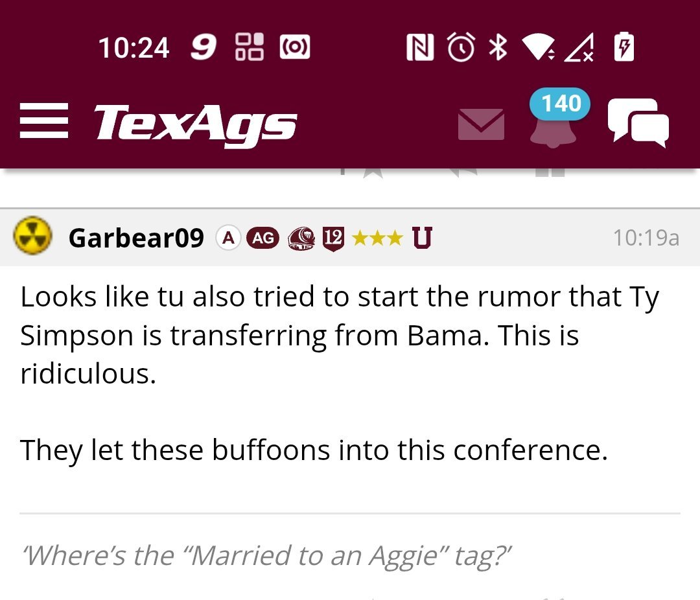This screenshot has width=700, height=600.
Task: Tap Garbear09's radiation avatar
Action: 32,237
